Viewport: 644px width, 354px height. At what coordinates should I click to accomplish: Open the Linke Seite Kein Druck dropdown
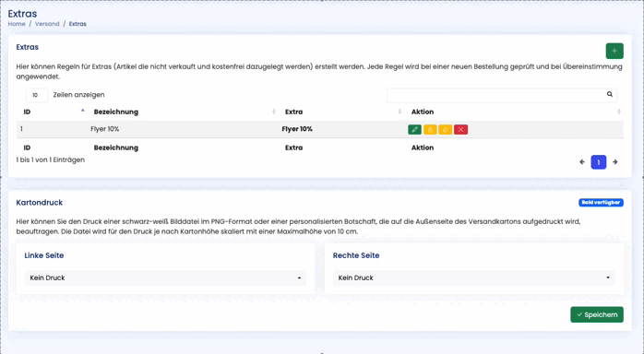(165, 277)
